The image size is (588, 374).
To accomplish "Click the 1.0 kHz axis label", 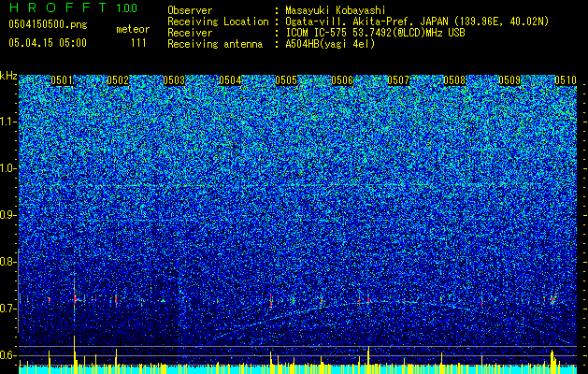I will coord(8,168).
